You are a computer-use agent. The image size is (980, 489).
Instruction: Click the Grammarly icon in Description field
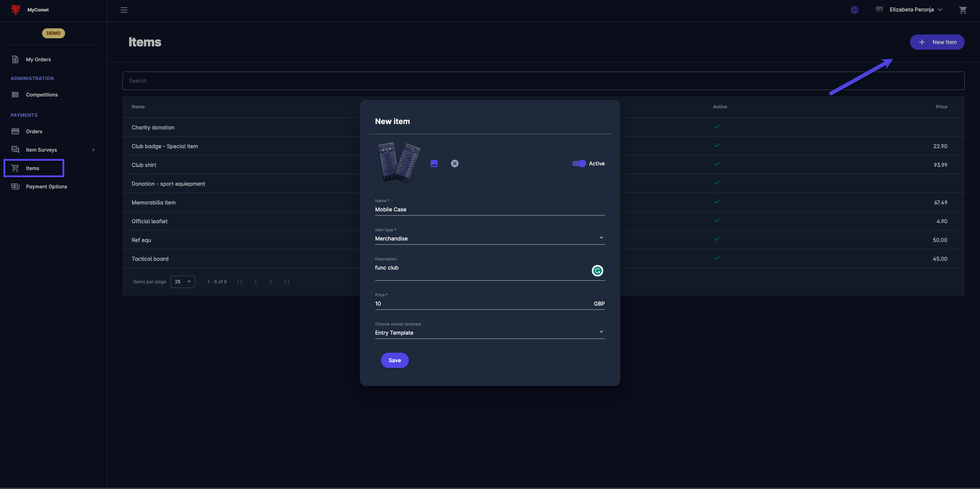pos(597,271)
